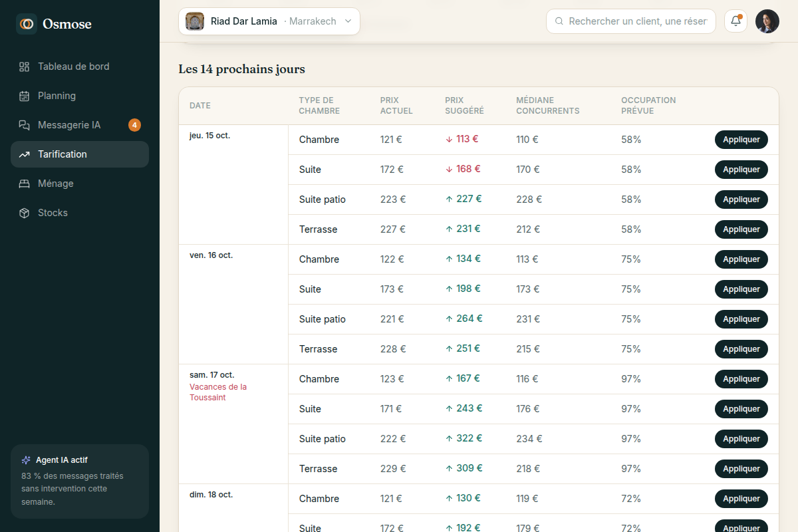The image size is (798, 532).
Task: Apply the 243 € Suite price
Action: click(741, 409)
